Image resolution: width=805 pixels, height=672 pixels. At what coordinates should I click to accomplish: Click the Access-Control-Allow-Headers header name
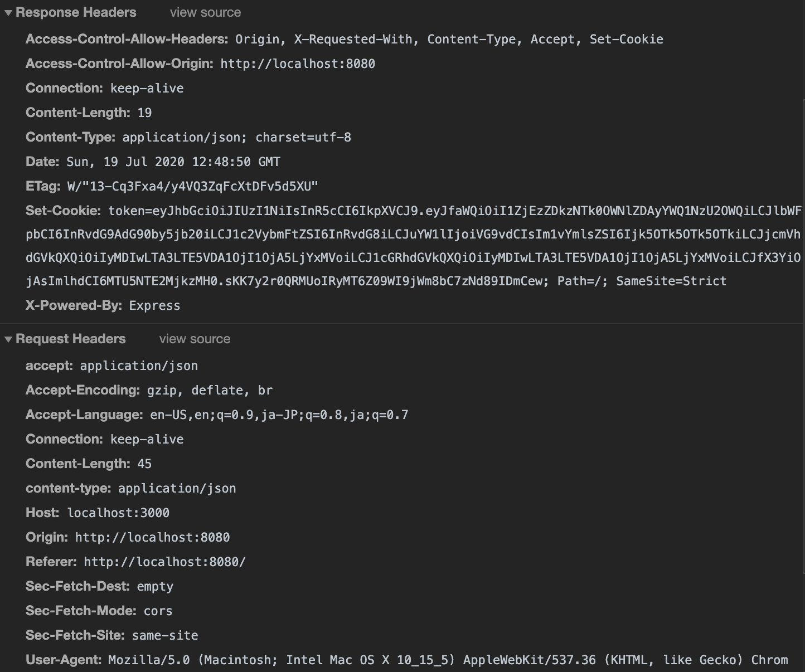point(127,39)
